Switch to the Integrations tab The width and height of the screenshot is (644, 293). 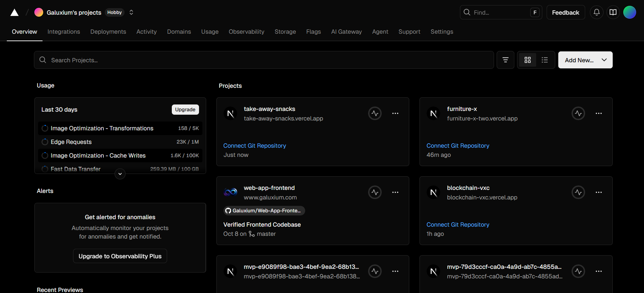64,32
